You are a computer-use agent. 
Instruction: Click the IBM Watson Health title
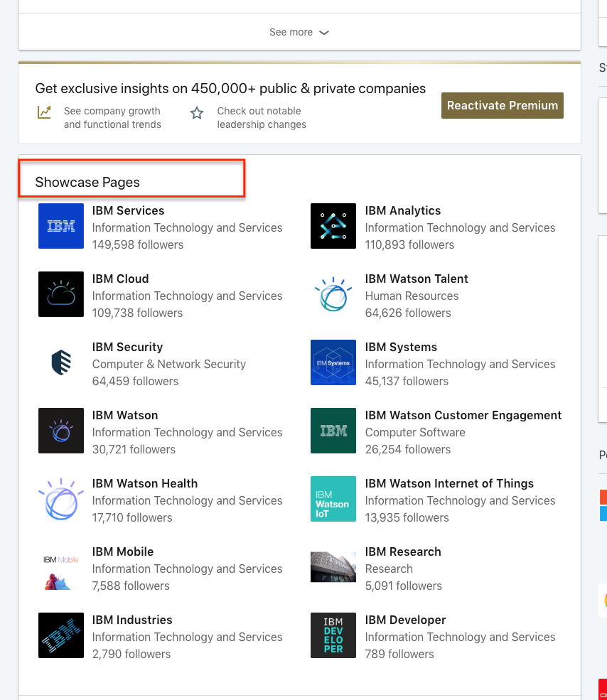click(x=145, y=484)
